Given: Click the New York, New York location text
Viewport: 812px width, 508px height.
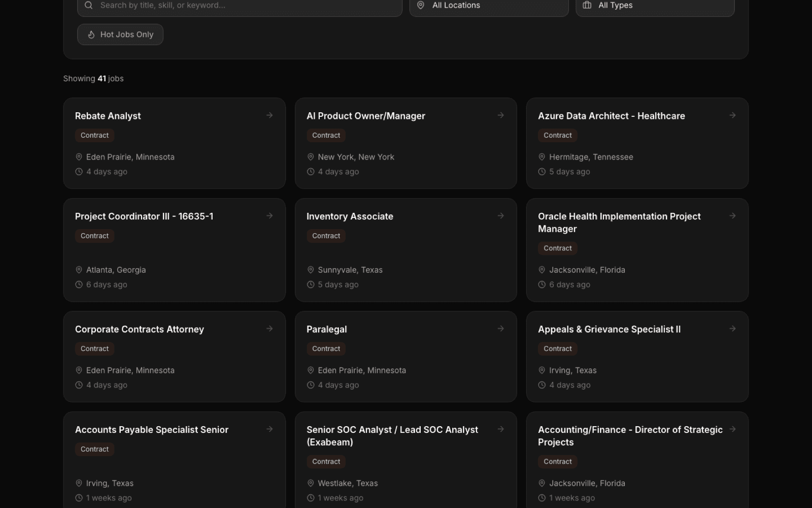Looking at the screenshot, I should pyautogui.click(x=356, y=157).
